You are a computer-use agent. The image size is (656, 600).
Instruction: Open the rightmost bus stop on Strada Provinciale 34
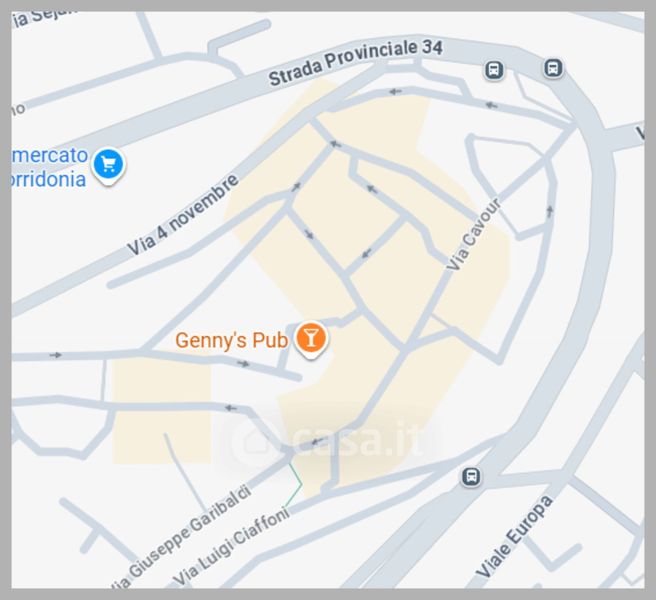tap(553, 67)
